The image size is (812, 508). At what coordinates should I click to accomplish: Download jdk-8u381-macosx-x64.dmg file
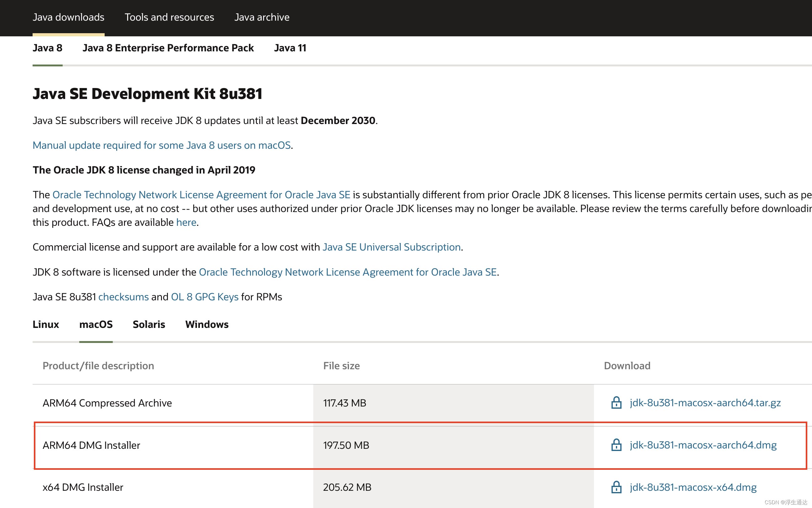coord(693,487)
